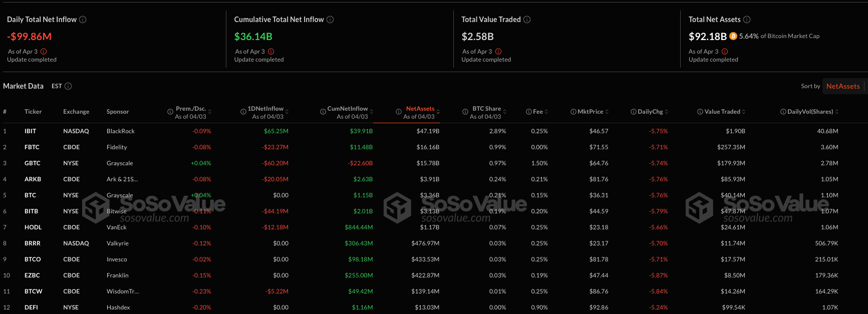Sort by CumNetInflow column arrows

372,112
